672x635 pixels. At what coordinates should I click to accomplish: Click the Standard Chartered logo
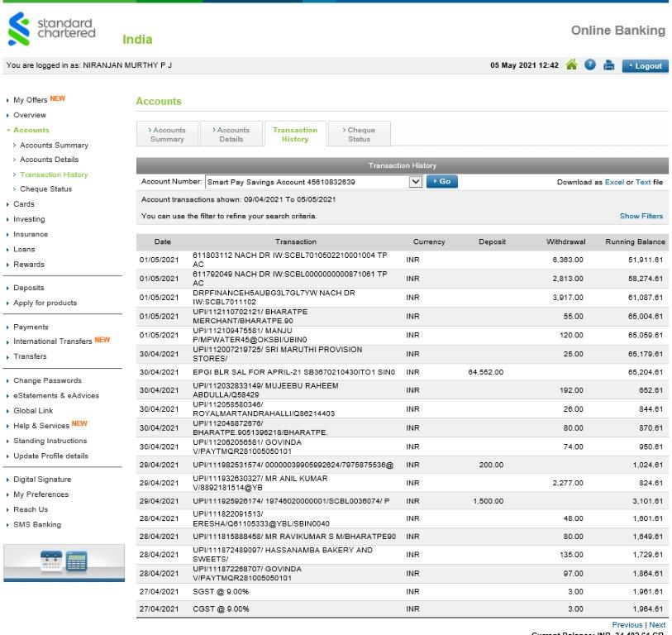(51, 29)
